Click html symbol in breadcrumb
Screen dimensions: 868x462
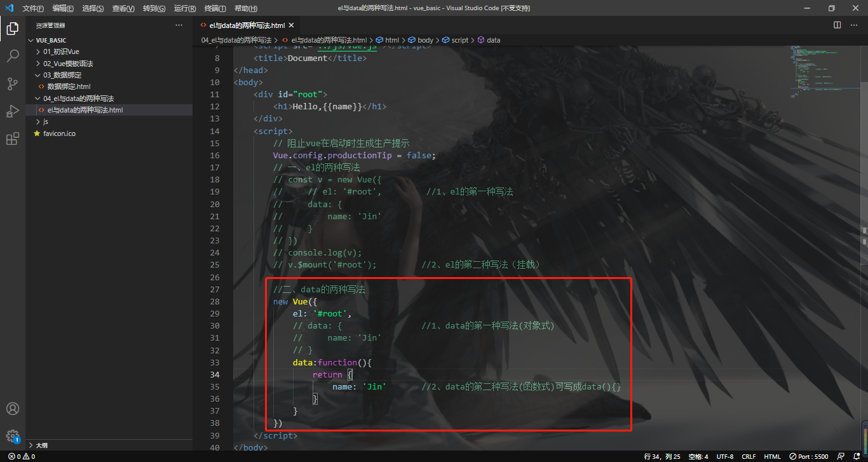[388, 40]
